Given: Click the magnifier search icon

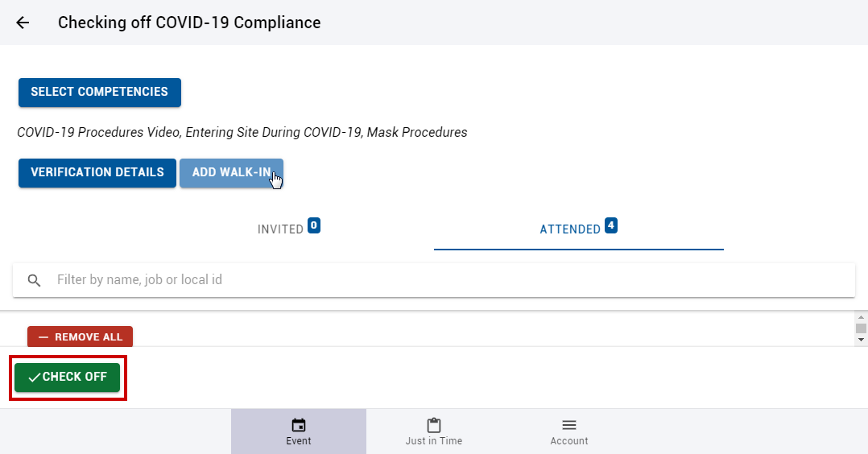Looking at the screenshot, I should pos(35,281).
